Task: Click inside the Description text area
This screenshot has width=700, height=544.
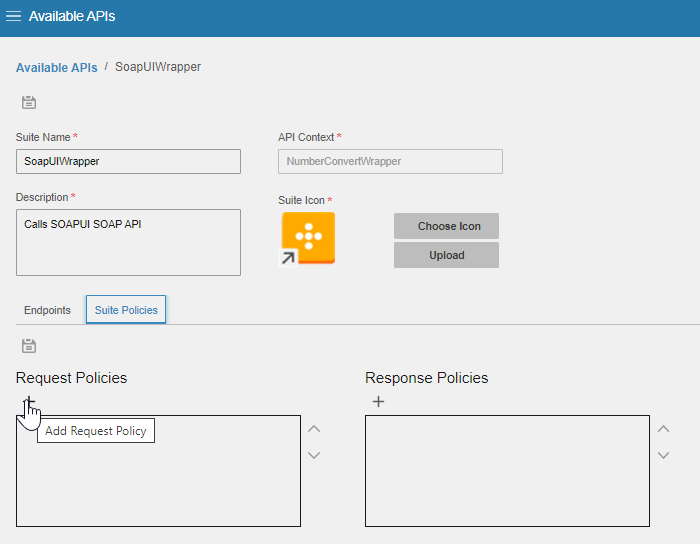Action: pos(128,242)
